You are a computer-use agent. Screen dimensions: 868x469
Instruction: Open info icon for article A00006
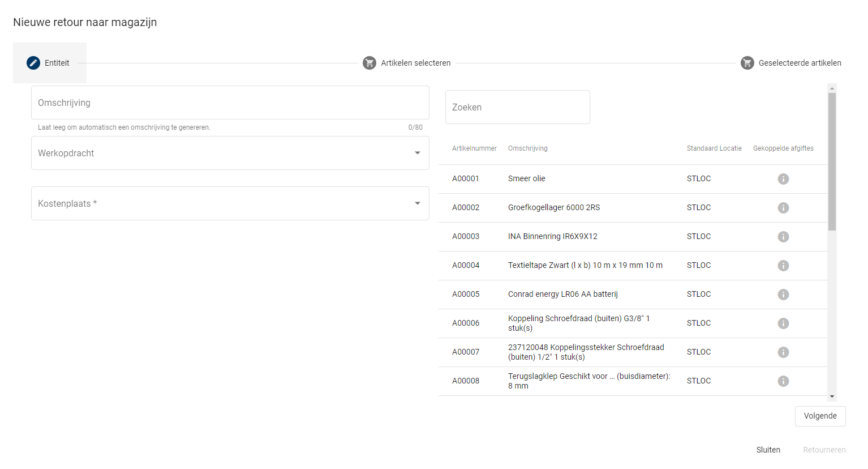783,323
